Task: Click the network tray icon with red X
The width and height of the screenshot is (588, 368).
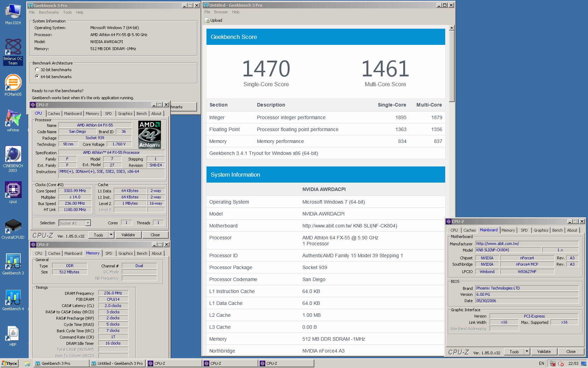Action: pos(553,363)
